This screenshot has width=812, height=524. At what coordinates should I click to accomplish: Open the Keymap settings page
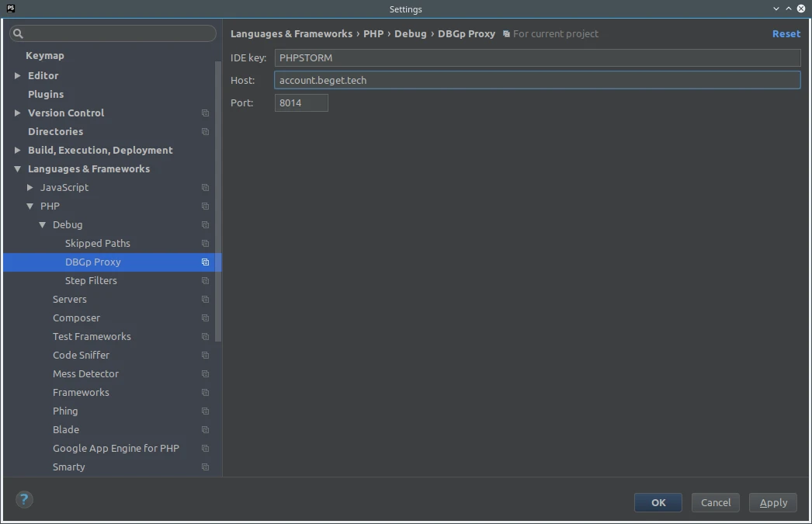pos(47,55)
